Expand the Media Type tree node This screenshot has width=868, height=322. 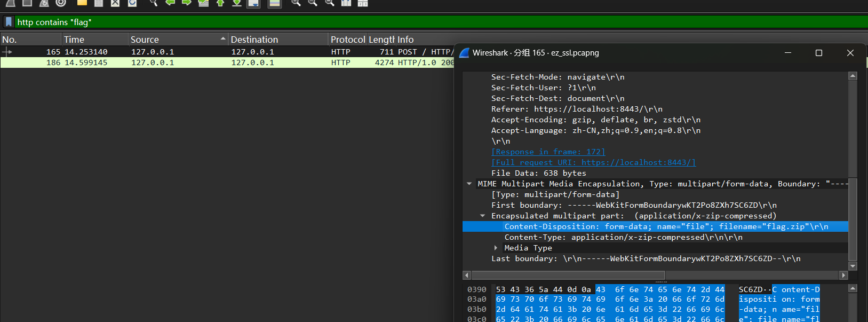496,248
